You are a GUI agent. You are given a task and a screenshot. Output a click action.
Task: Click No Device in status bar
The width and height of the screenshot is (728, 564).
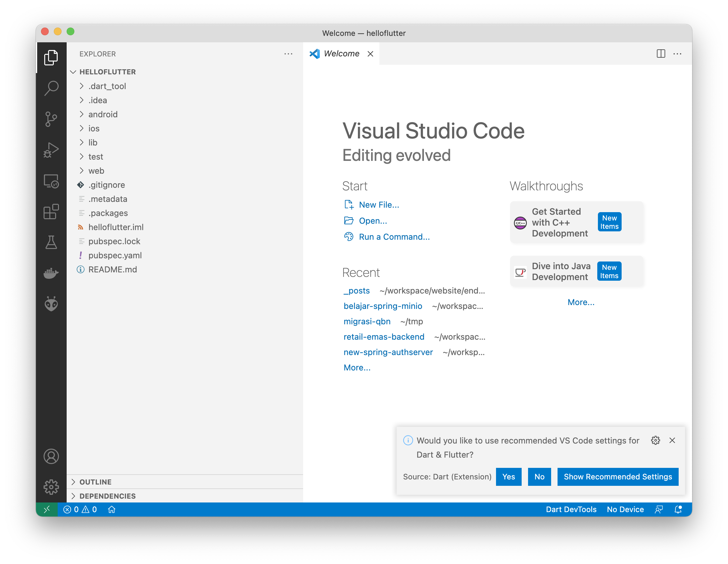click(625, 509)
